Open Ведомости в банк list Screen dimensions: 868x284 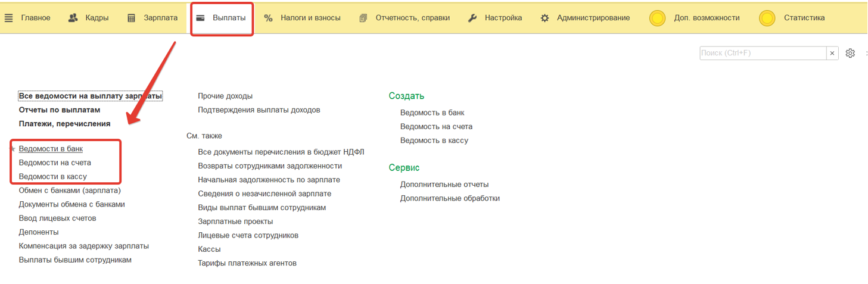(x=51, y=148)
